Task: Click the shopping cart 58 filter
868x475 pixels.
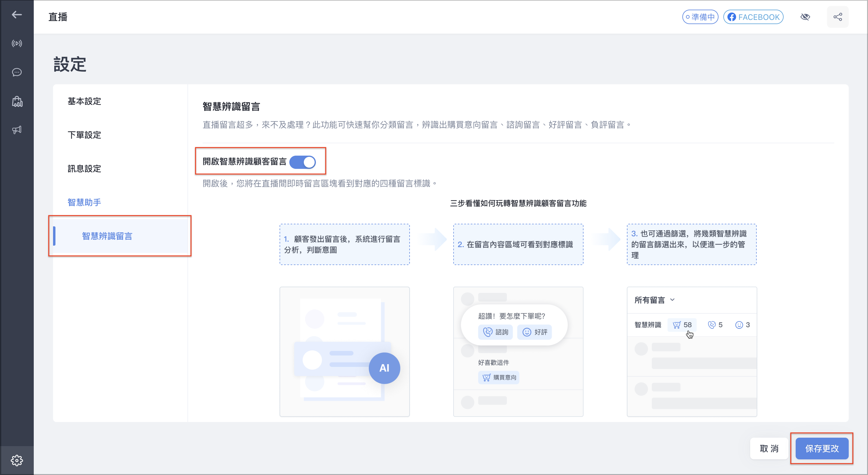Action: (x=682, y=325)
